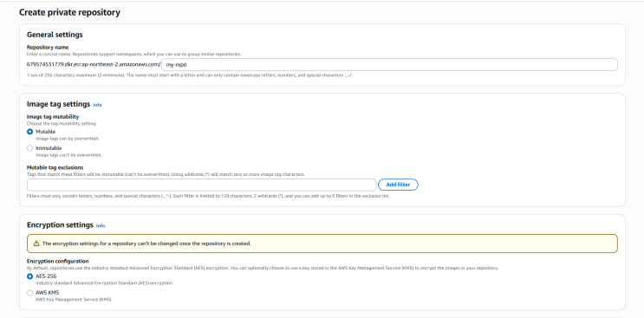
Task: Click the Repository name input field
Action: 389,64
